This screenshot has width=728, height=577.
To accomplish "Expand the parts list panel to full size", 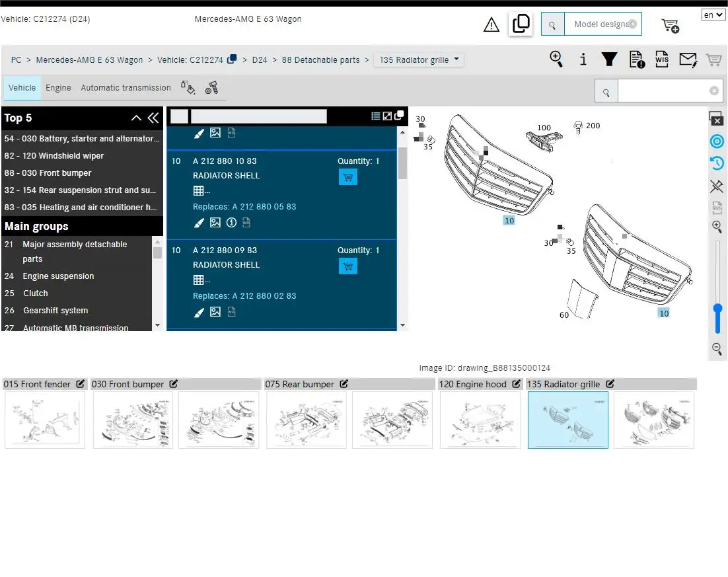I will coord(387,116).
